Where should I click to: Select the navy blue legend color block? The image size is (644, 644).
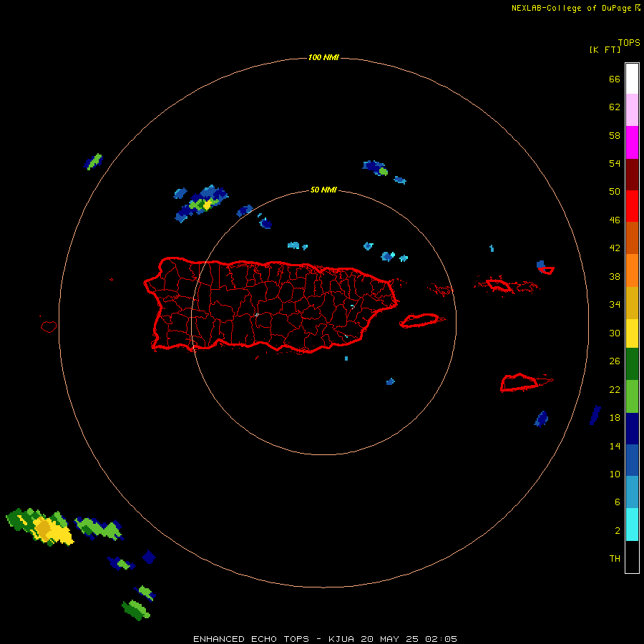[632, 429]
